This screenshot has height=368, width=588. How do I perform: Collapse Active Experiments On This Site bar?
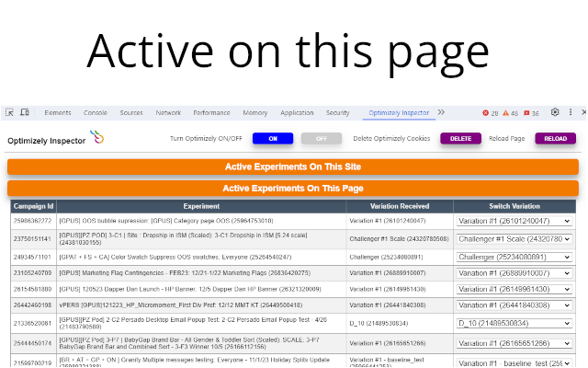(x=293, y=167)
